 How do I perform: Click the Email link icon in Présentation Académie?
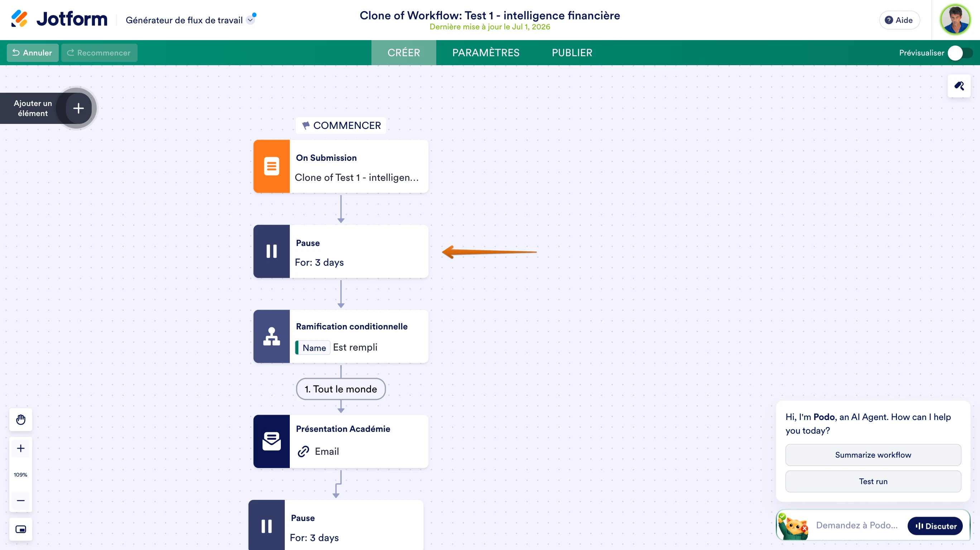303,452
